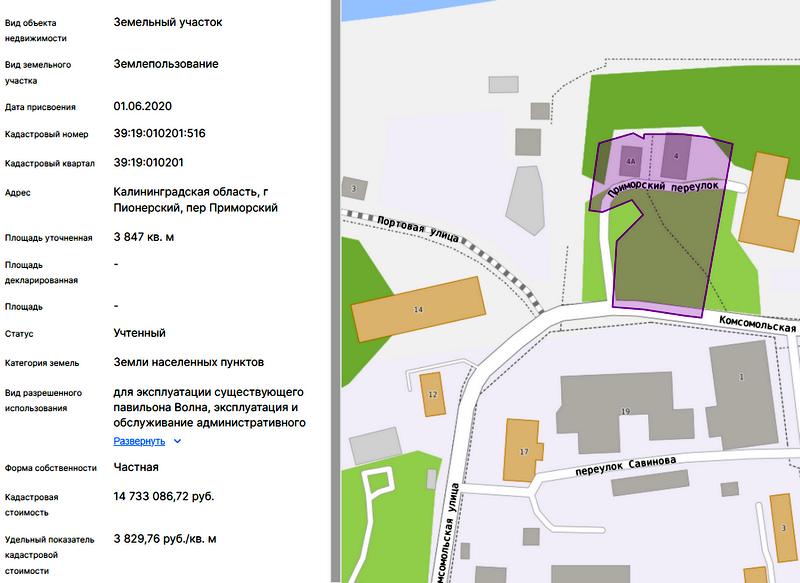Select building 4 inside the purple parcel
The height and width of the screenshot is (583, 800).
[x=677, y=157]
